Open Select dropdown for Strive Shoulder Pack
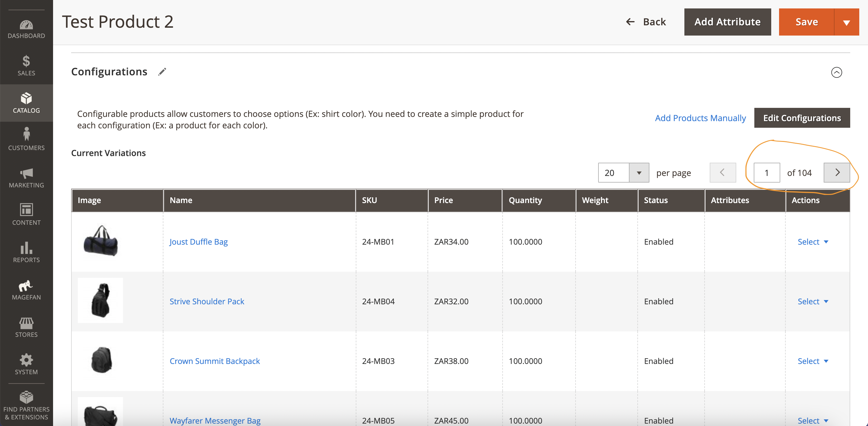This screenshot has width=868, height=426. pos(813,301)
